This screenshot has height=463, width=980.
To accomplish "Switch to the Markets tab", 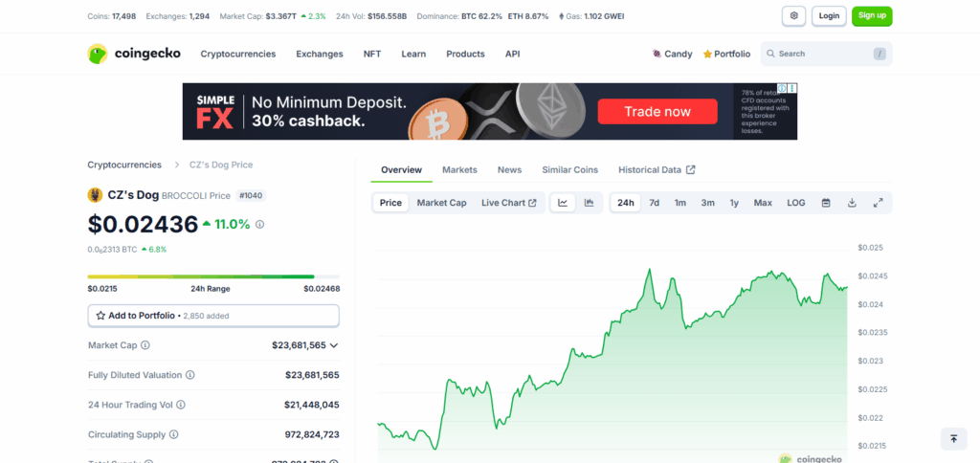I will point(459,170).
